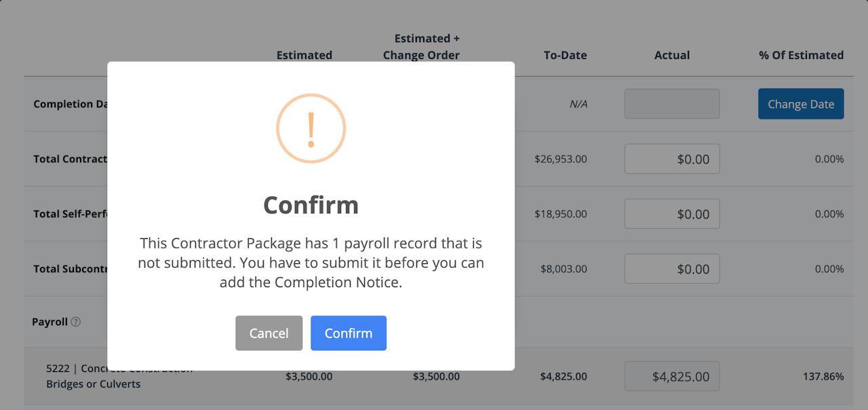Click the % Of Estimated column header
Image resolution: width=868 pixels, height=410 pixels.
pyautogui.click(x=801, y=55)
